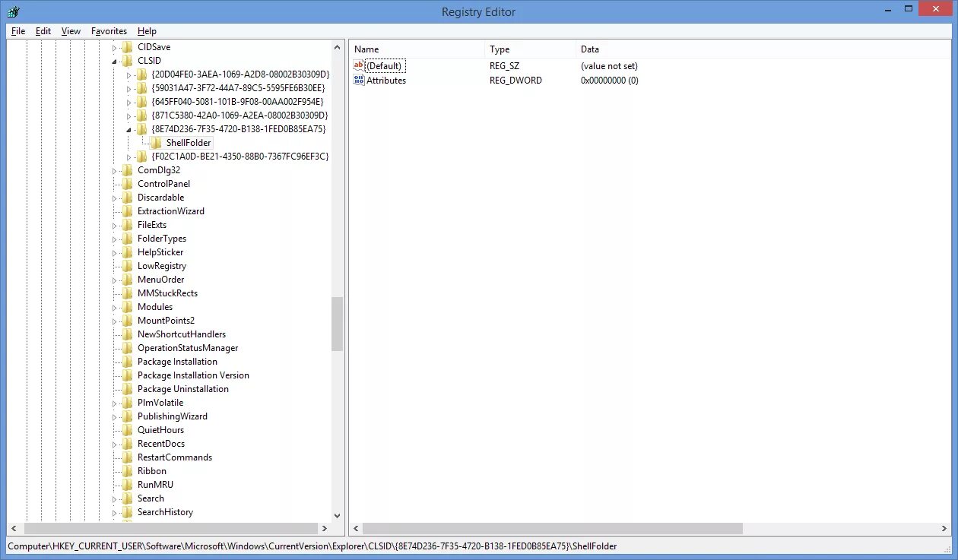Click the string value icon next to (Default)
This screenshot has width=958, height=560.
[x=359, y=66]
